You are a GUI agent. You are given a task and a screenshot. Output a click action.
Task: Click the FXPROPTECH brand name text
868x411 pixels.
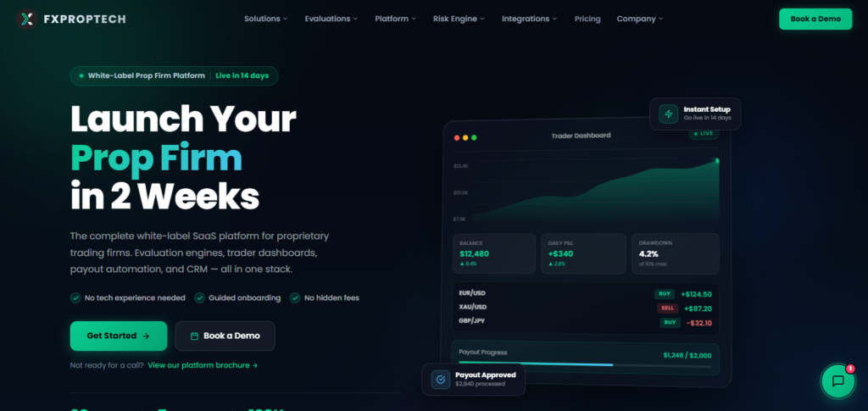(x=85, y=19)
